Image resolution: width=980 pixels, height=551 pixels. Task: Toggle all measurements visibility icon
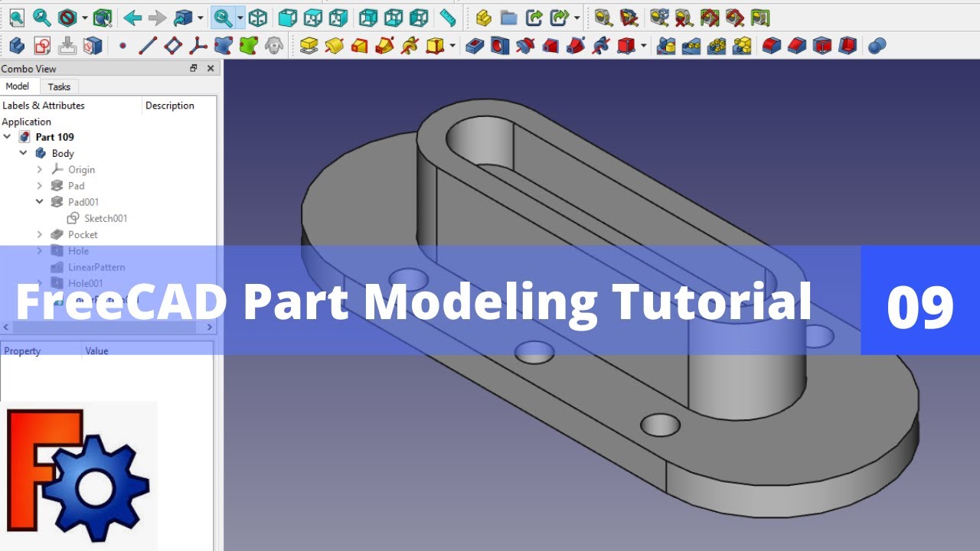coord(710,17)
